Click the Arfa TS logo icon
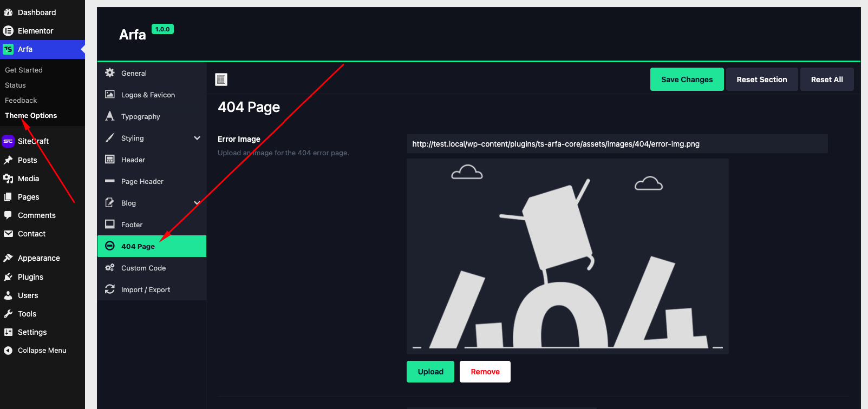 8,49
